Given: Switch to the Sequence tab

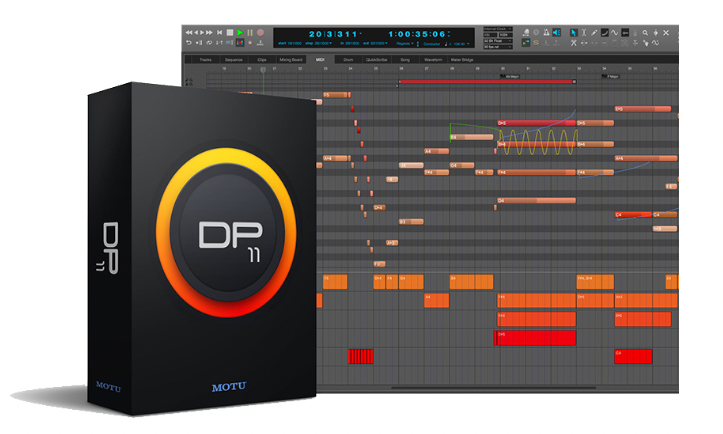Looking at the screenshot, I should (x=234, y=59).
